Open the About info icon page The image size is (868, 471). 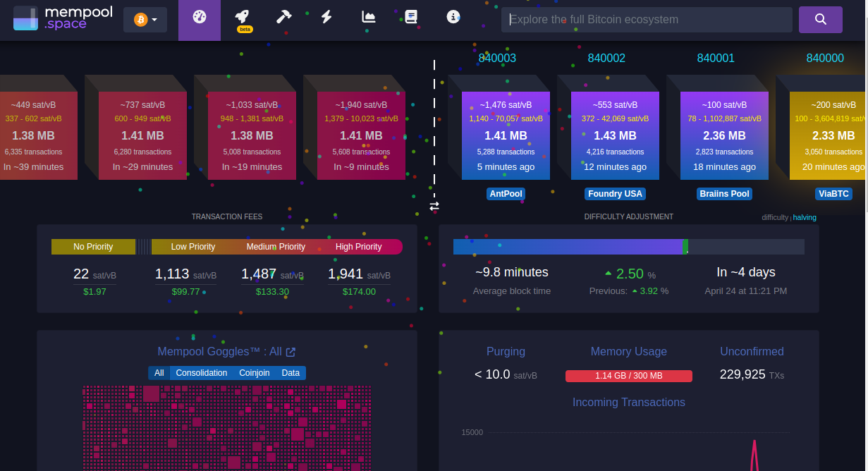point(453,18)
